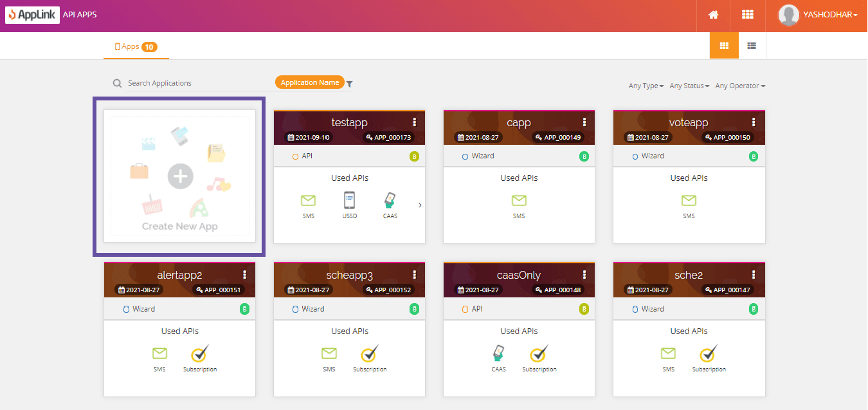Open alertapp2 three-dot options menu
The image size is (868, 410).
point(245,275)
